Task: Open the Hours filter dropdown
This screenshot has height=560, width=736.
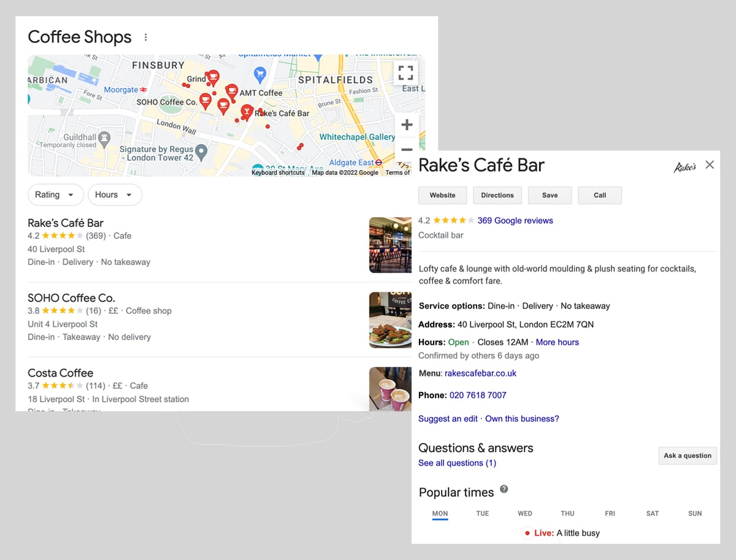Action: [115, 194]
